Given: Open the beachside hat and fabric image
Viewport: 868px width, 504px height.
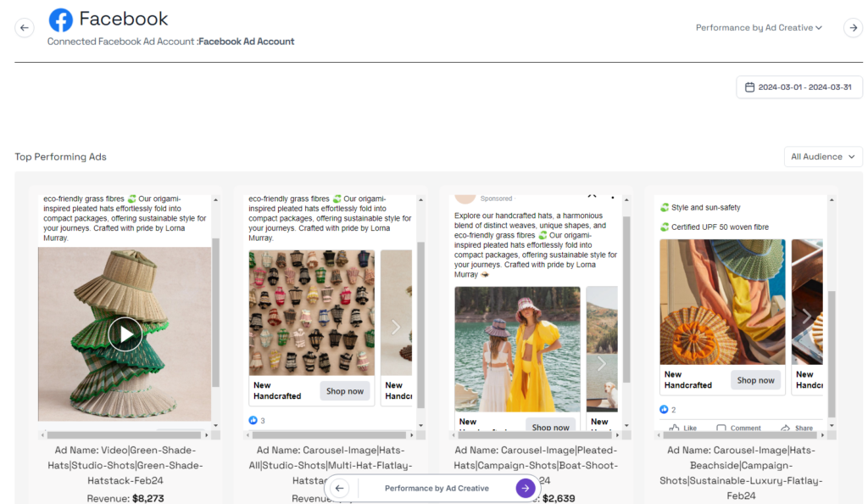Looking at the screenshot, I should (722, 302).
